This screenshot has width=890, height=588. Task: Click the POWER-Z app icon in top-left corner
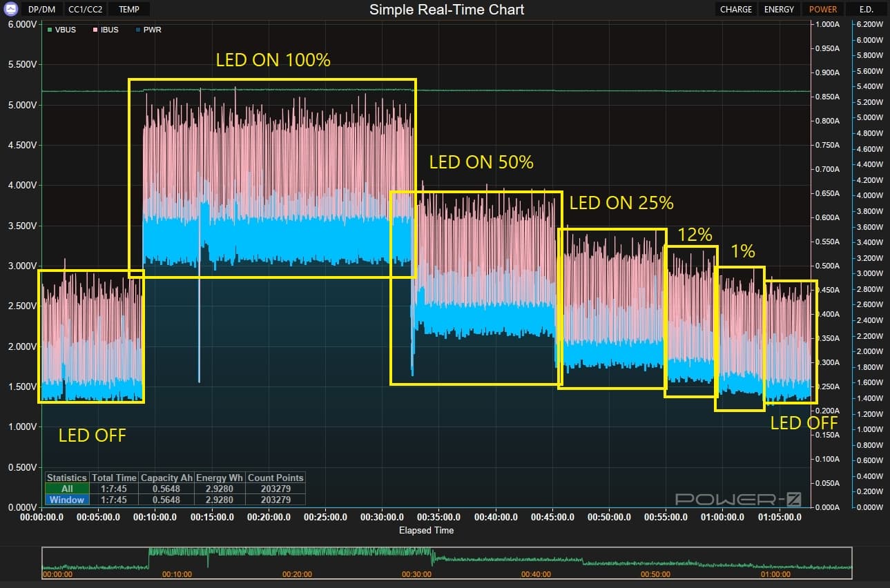pyautogui.click(x=10, y=10)
